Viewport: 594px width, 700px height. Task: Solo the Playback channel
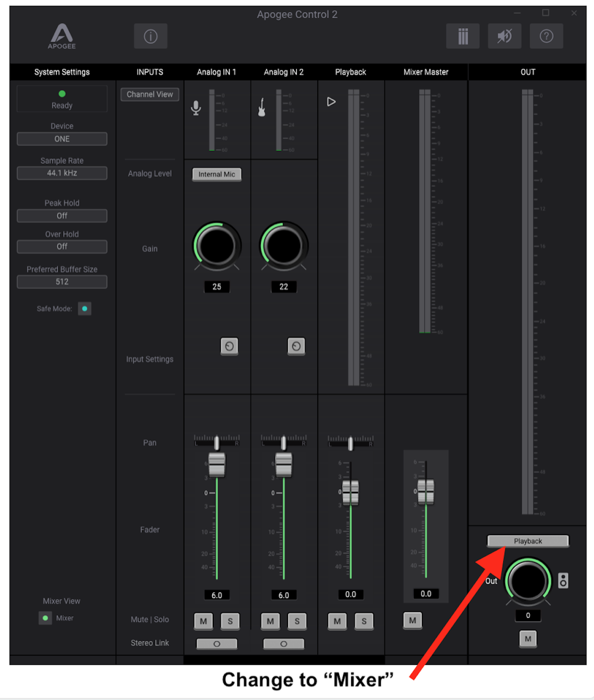(x=364, y=621)
